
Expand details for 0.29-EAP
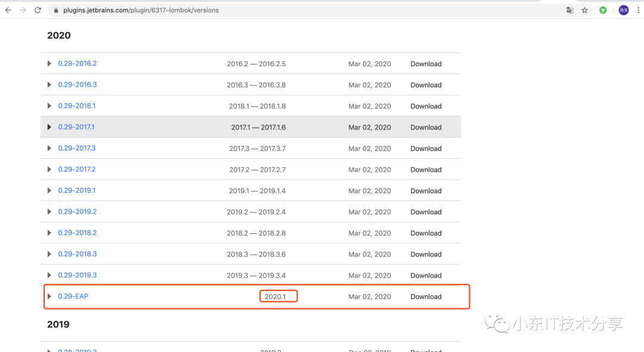coord(49,296)
